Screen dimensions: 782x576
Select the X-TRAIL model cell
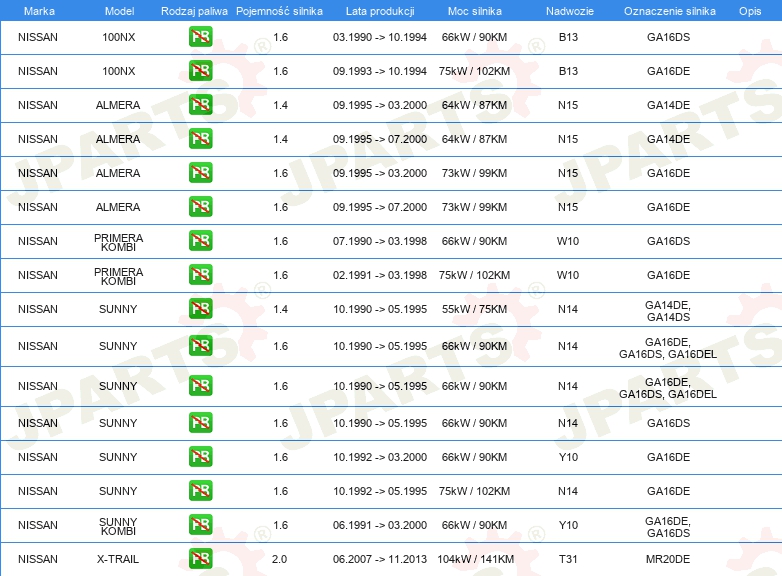click(118, 559)
